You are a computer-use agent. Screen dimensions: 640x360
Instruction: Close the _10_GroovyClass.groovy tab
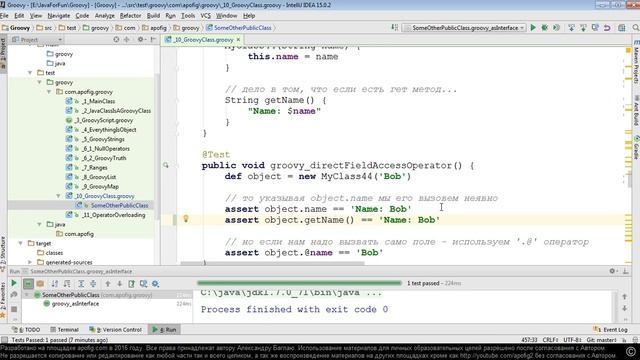[238, 40]
